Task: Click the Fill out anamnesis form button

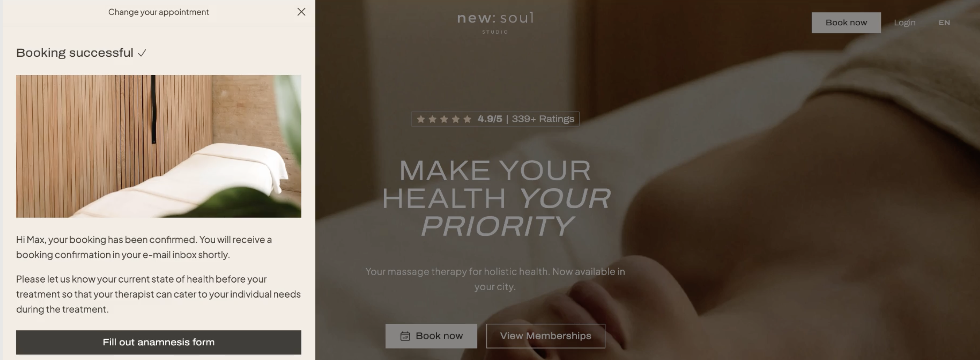Action: point(159,342)
